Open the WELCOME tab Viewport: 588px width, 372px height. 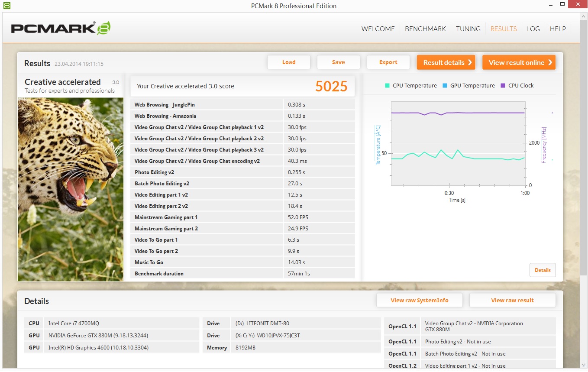tap(378, 29)
